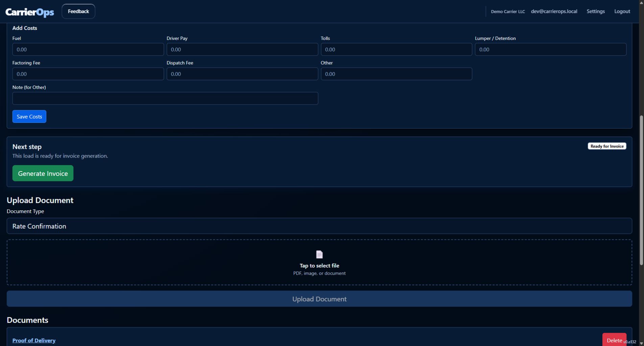The height and width of the screenshot is (346, 644).
Task: Tap the file selection drop zone
Action: (x=319, y=262)
